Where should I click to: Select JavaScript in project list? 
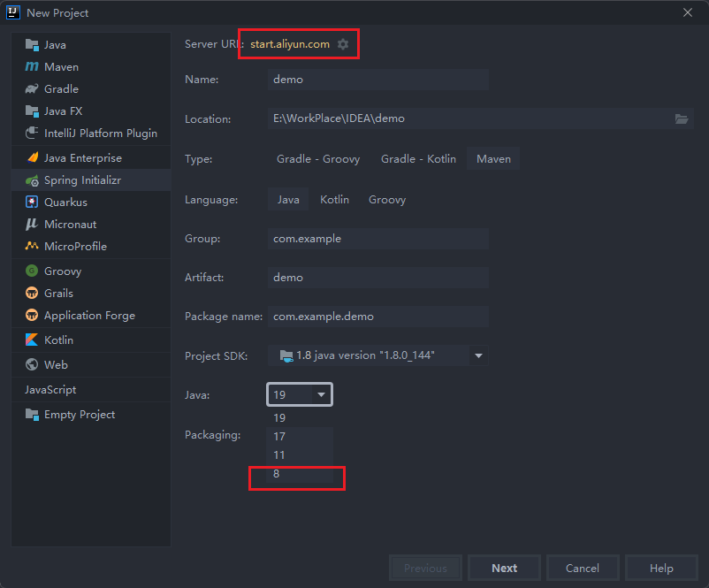click(91, 389)
